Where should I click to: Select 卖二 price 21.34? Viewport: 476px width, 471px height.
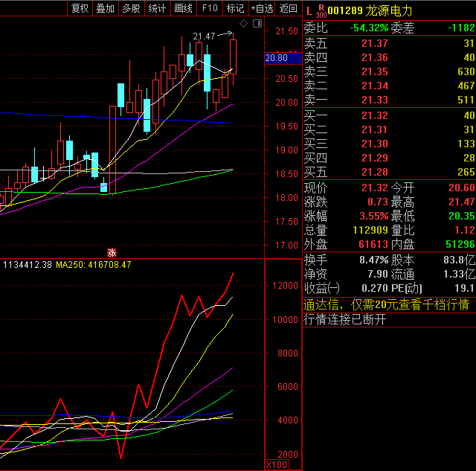coord(375,86)
